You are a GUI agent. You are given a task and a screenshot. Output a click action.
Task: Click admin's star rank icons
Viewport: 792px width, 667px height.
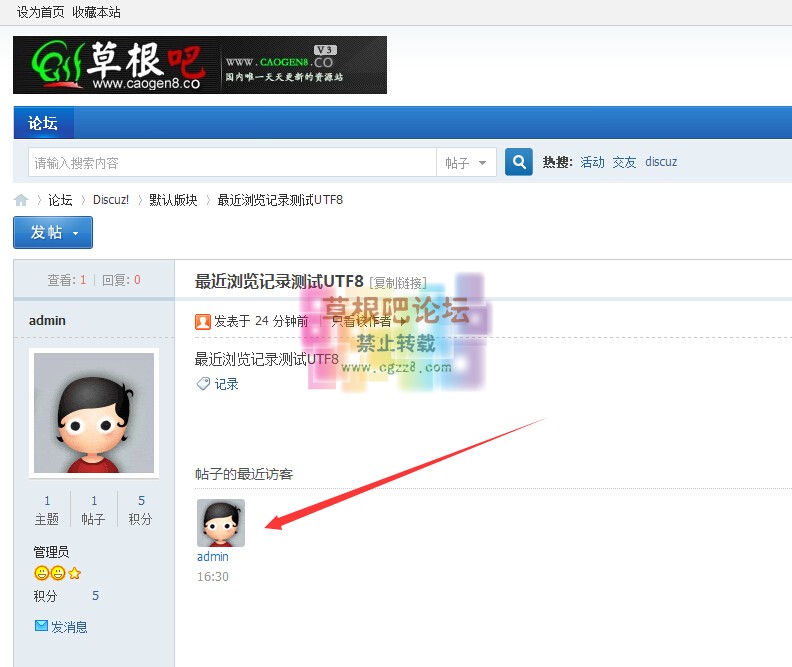[57, 573]
